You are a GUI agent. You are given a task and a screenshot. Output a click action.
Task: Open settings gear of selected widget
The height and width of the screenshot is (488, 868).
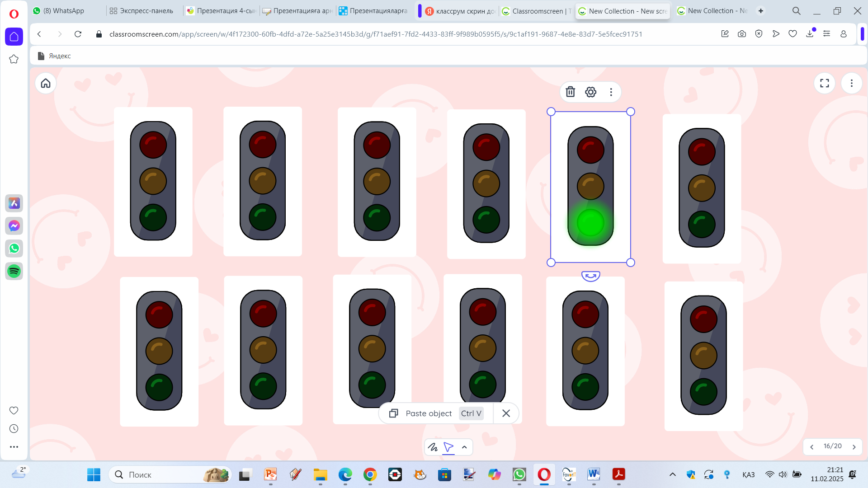(x=590, y=92)
